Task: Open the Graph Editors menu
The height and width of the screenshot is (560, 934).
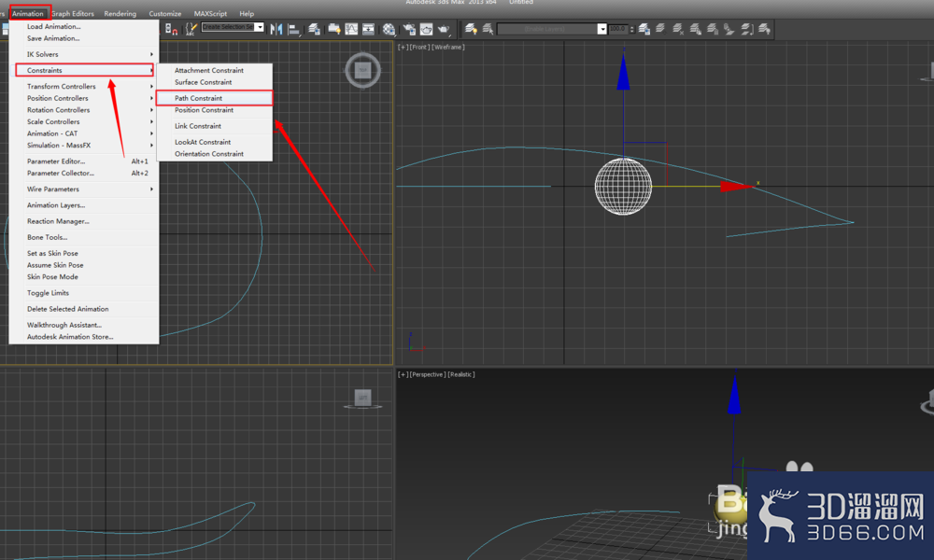Action: [x=73, y=13]
